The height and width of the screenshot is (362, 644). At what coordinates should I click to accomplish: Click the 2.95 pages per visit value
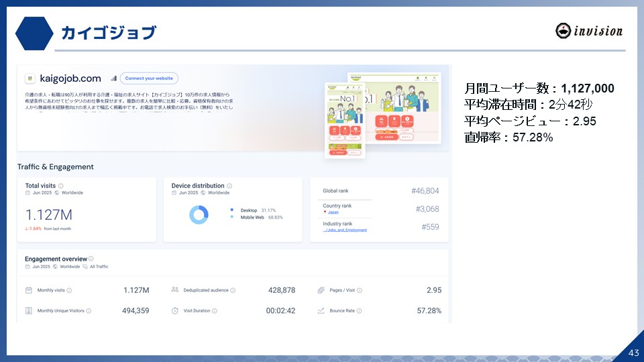click(x=434, y=290)
